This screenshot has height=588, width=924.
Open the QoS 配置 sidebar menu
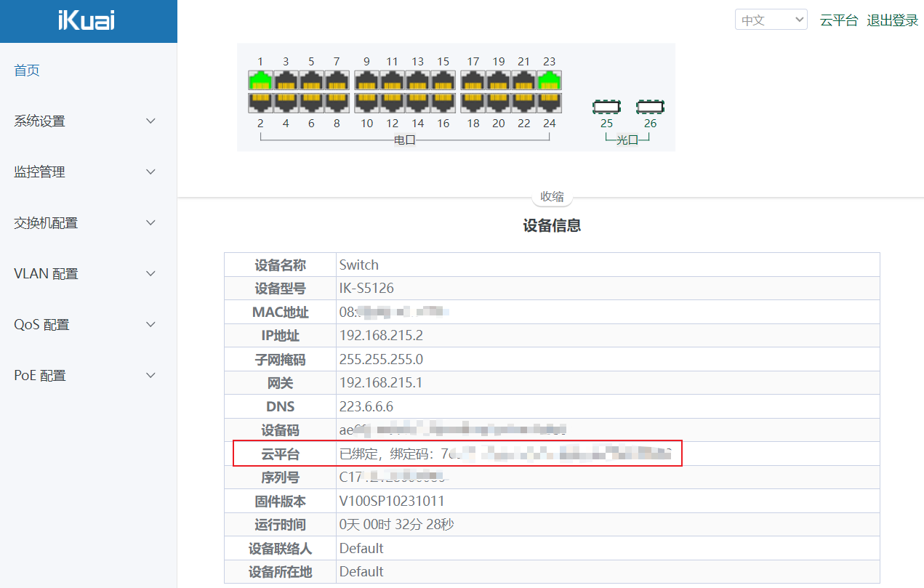[x=88, y=324]
